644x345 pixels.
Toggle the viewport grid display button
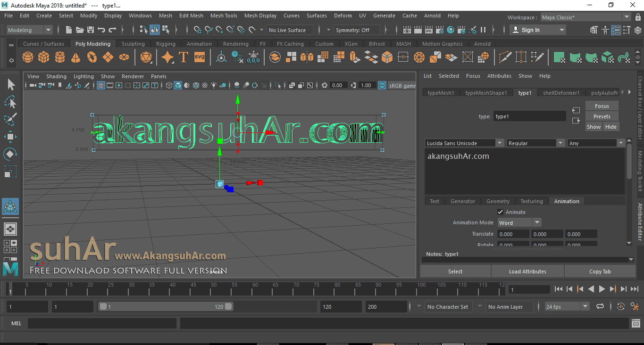pos(101,85)
